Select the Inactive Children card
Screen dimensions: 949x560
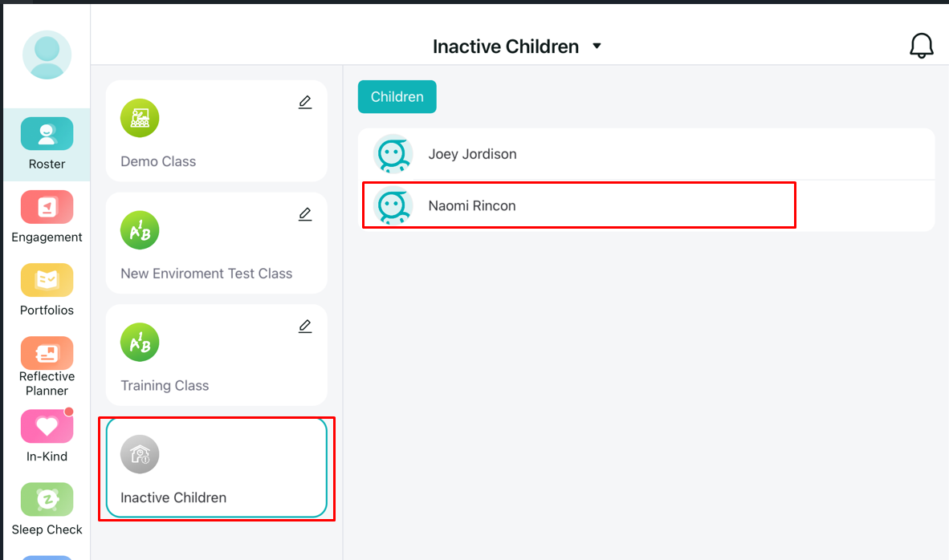click(x=216, y=468)
